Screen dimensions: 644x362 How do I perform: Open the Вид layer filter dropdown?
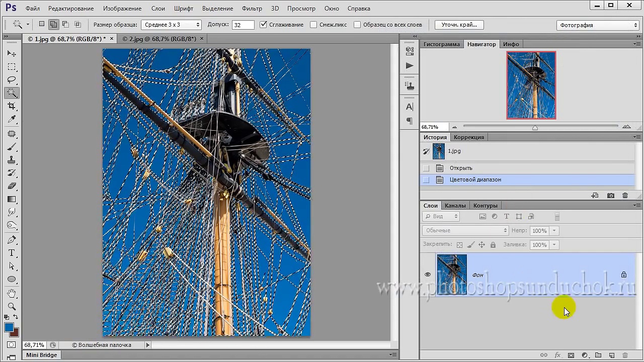click(441, 216)
